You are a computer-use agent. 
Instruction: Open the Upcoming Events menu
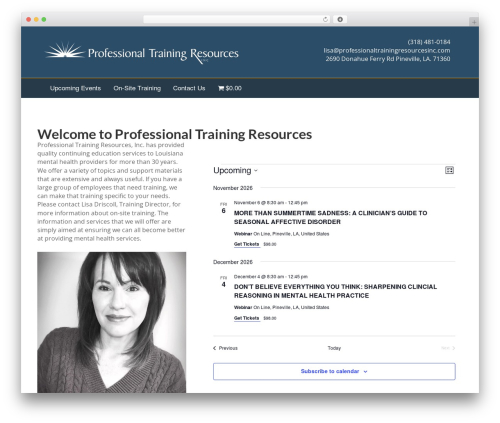75,88
